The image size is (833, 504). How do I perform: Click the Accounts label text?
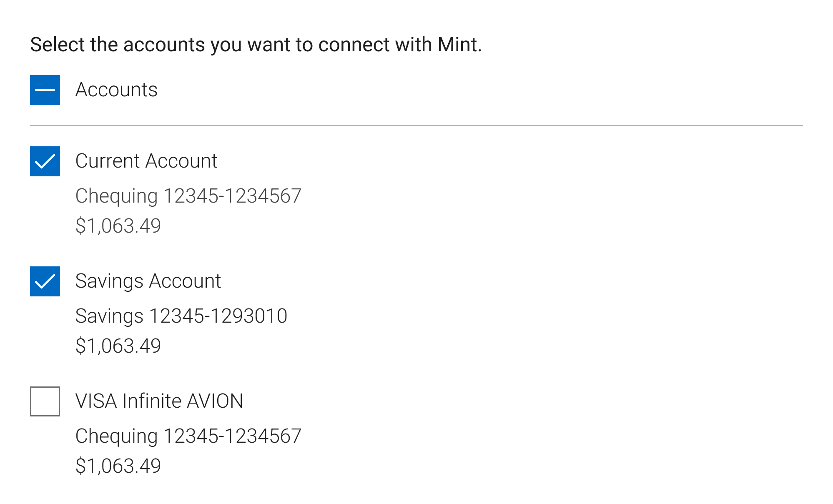[x=116, y=90]
